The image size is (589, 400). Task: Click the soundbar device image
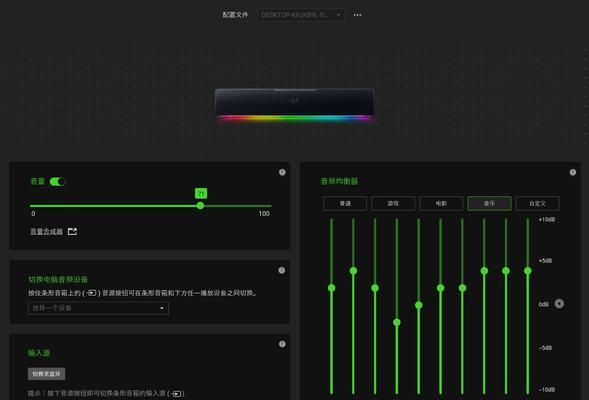coord(294,104)
